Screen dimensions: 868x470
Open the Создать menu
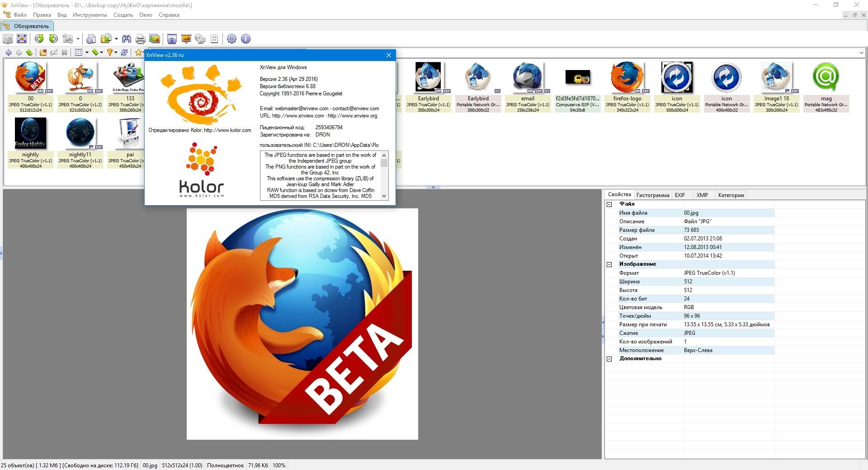(123, 15)
